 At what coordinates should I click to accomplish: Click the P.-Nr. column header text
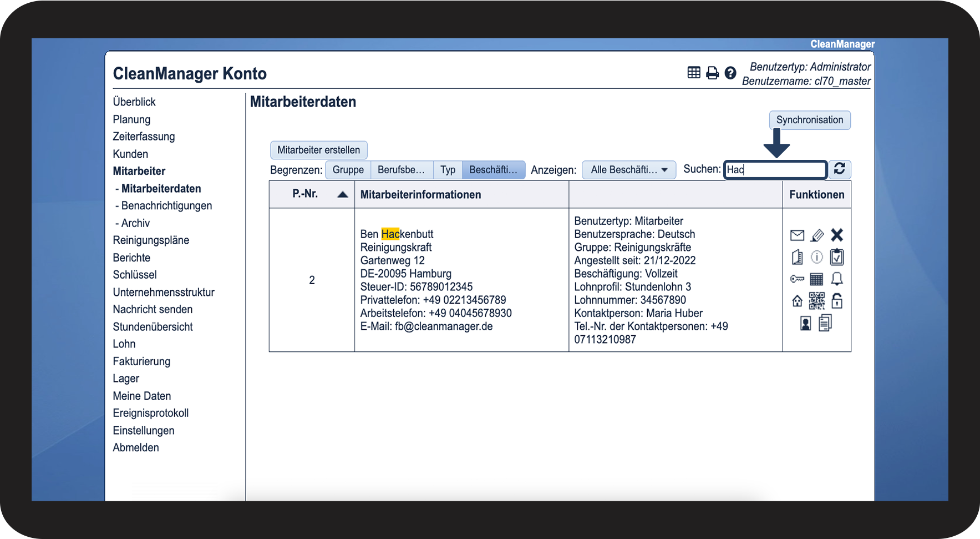pos(305,194)
